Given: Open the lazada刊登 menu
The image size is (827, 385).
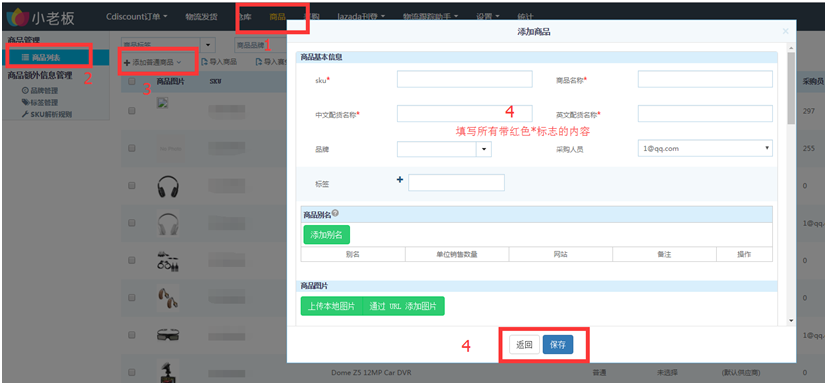Looking at the screenshot, I should [x=361, y=16].
